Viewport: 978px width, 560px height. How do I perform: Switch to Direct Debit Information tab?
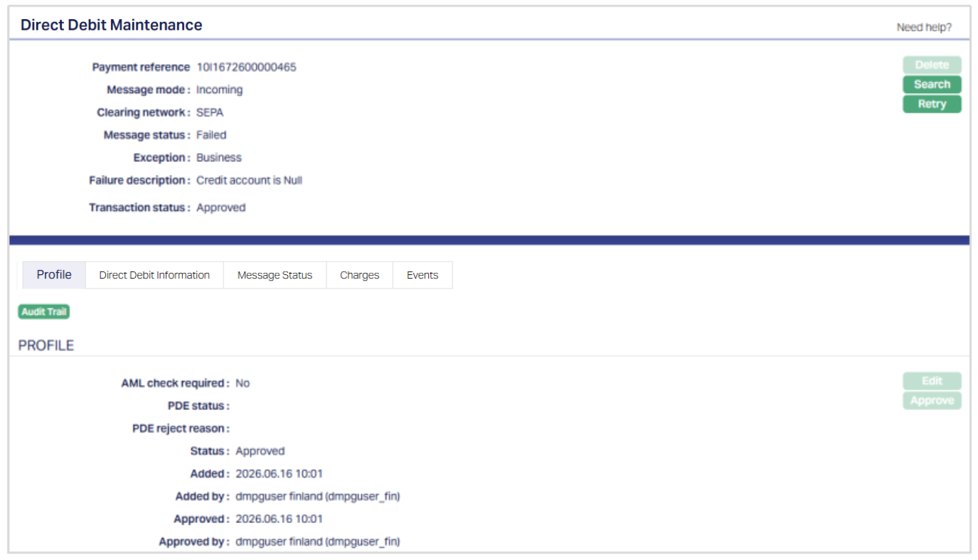pos(154,275)
